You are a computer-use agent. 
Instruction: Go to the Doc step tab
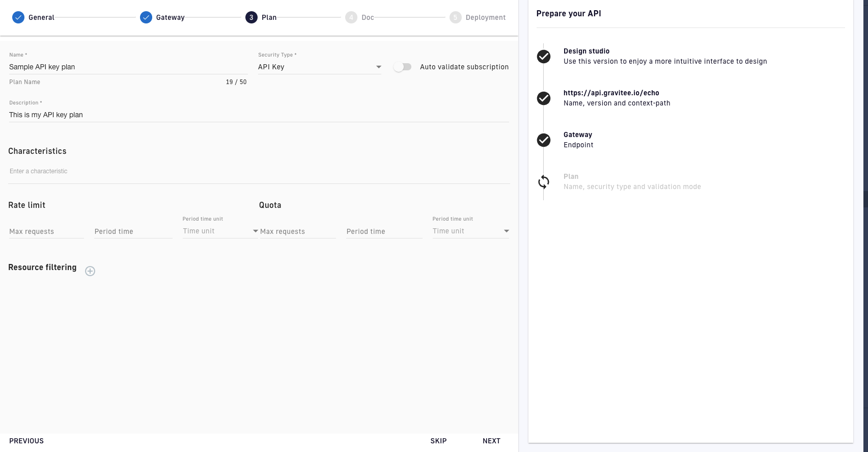[x=360, y=17]
